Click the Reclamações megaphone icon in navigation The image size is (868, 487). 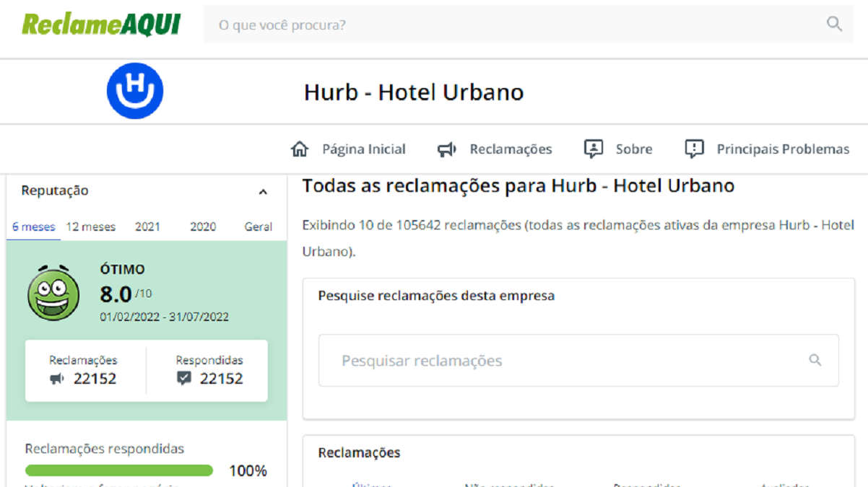pyautogui.click(x=447, y=149)
